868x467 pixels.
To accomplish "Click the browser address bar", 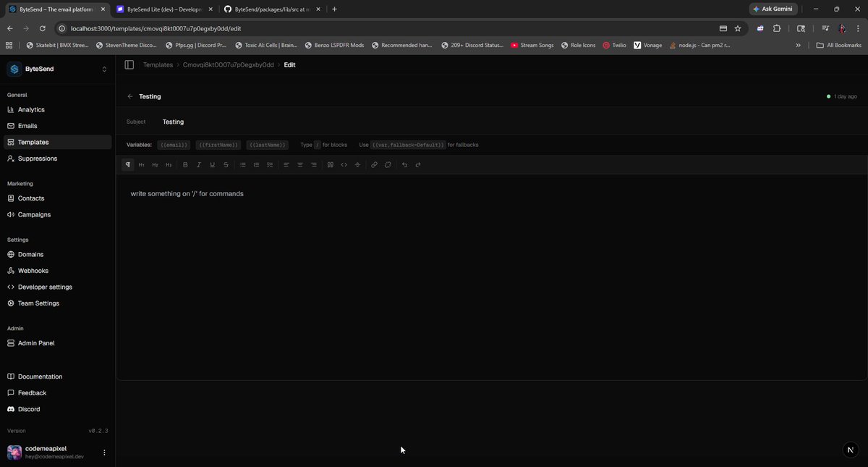I will [391, 28].
